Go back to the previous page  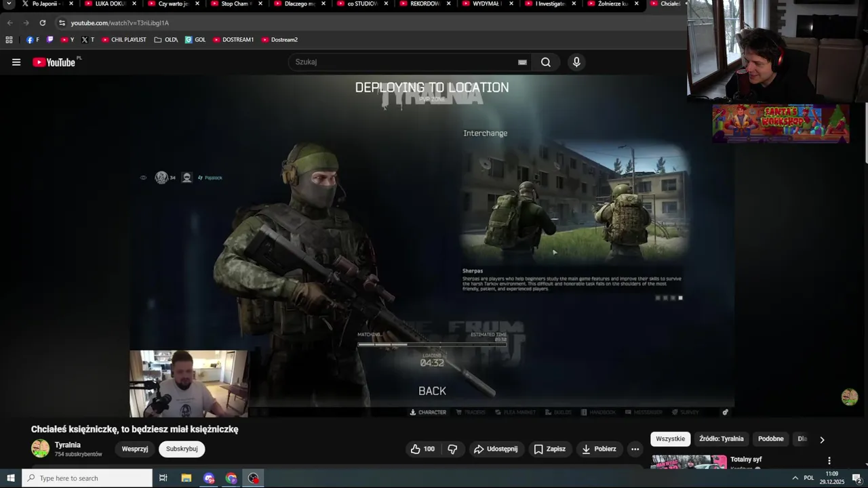tap(9, 23)
